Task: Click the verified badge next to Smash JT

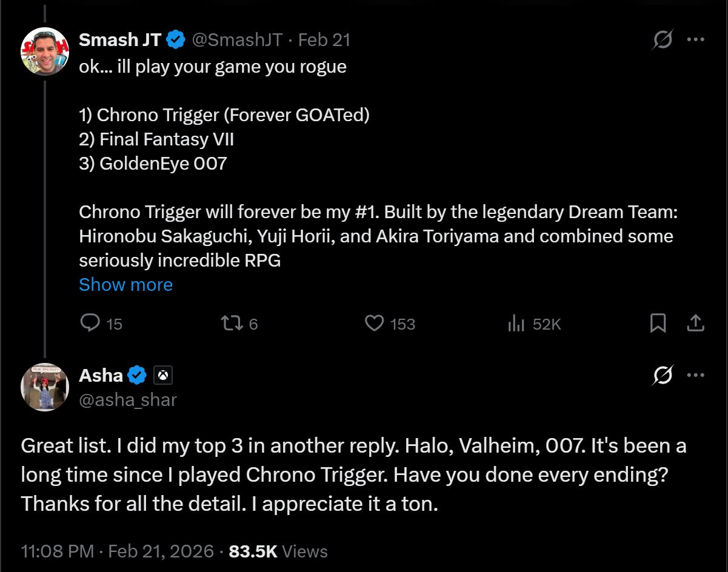Action: [x=175, y=39]
